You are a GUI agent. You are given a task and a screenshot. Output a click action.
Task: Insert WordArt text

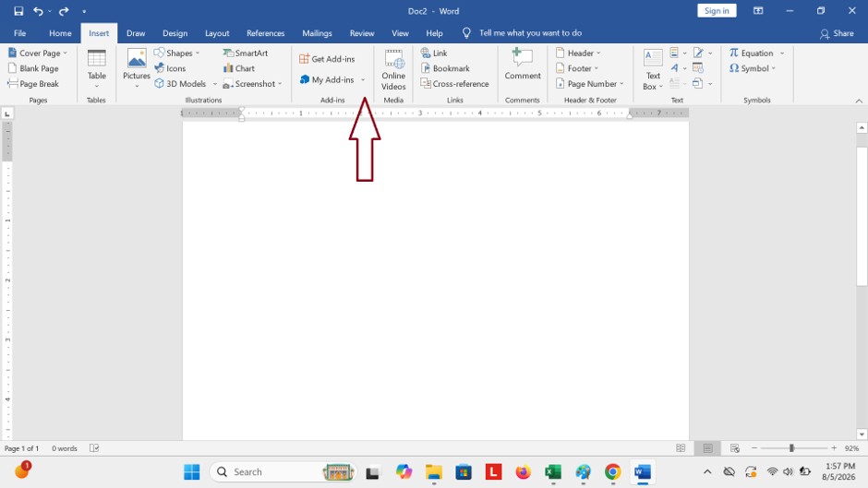678,68
